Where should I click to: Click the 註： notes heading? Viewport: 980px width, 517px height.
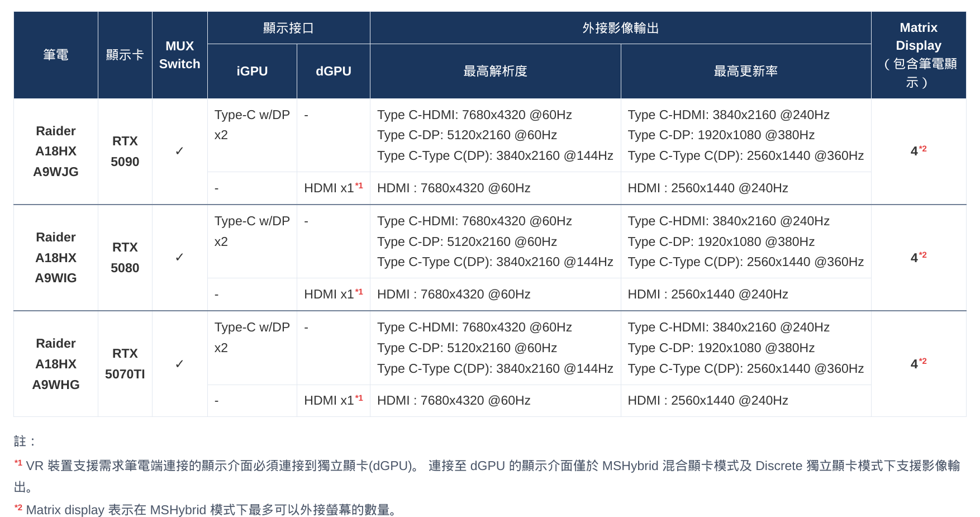coord(25,442)
